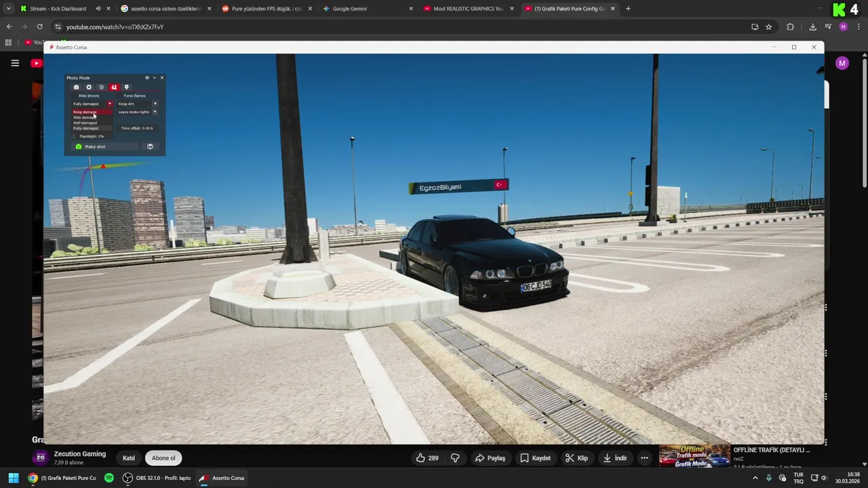Open the tab search chevron in Chrome
Screen dimensions: 868x488
8,9
